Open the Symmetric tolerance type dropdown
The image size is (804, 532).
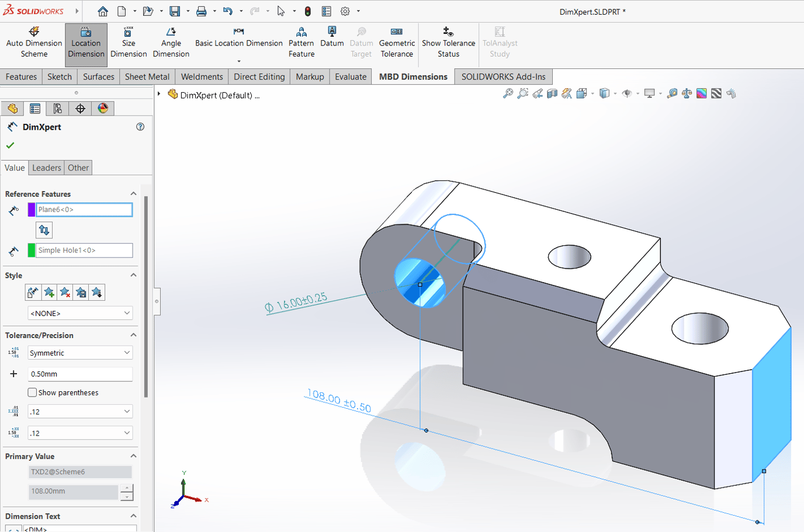(x=80, y=352)
